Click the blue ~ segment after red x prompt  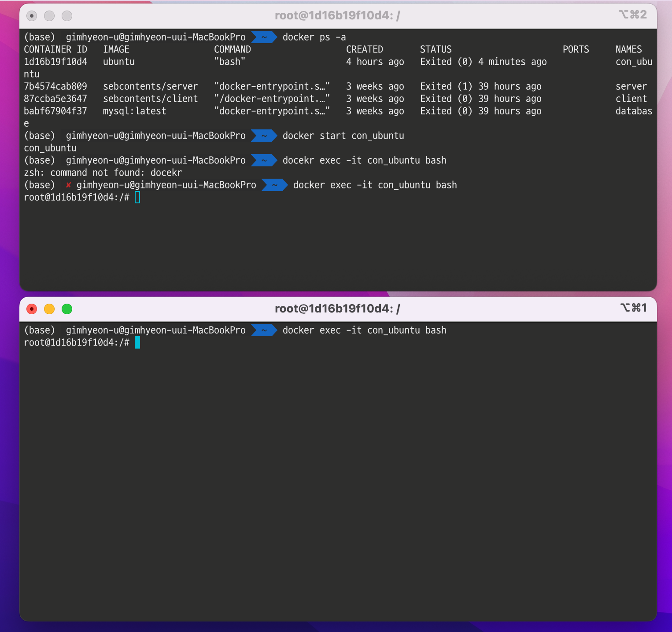coord(275,185)
